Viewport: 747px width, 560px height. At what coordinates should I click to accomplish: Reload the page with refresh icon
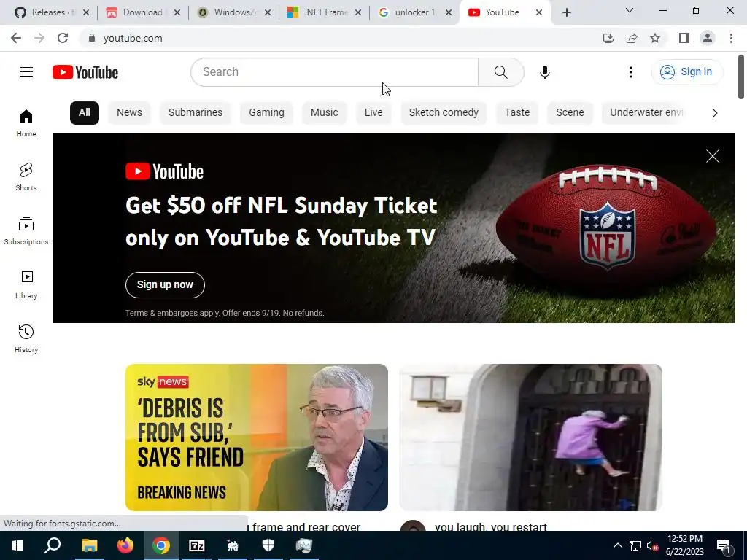pyautogui.click(x=63, y=38)
